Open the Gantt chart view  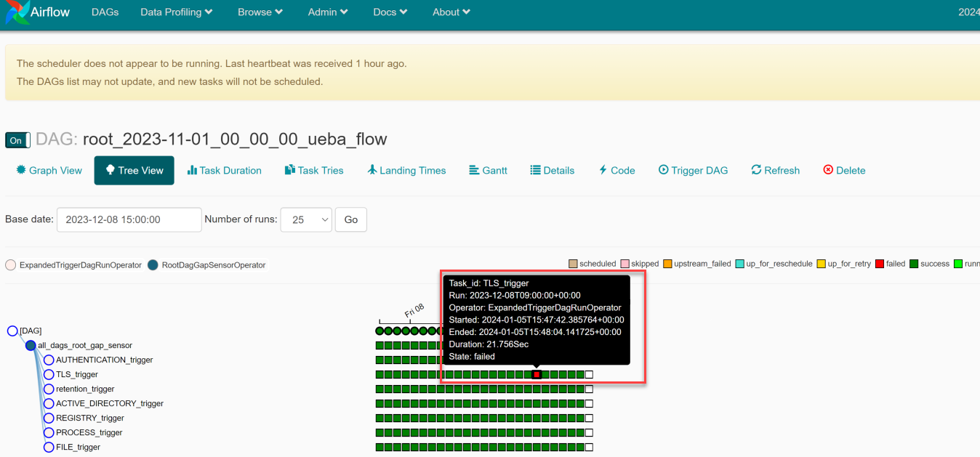click(488, 171)
